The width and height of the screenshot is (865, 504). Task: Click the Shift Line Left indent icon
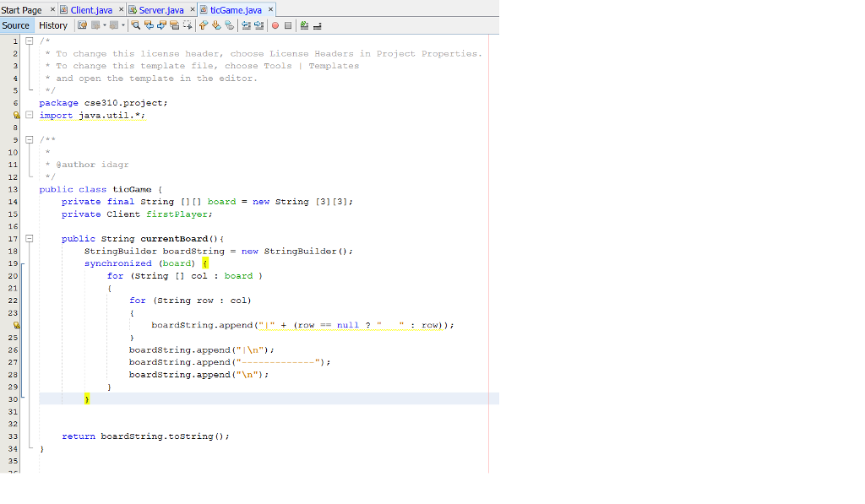point(245,25)
